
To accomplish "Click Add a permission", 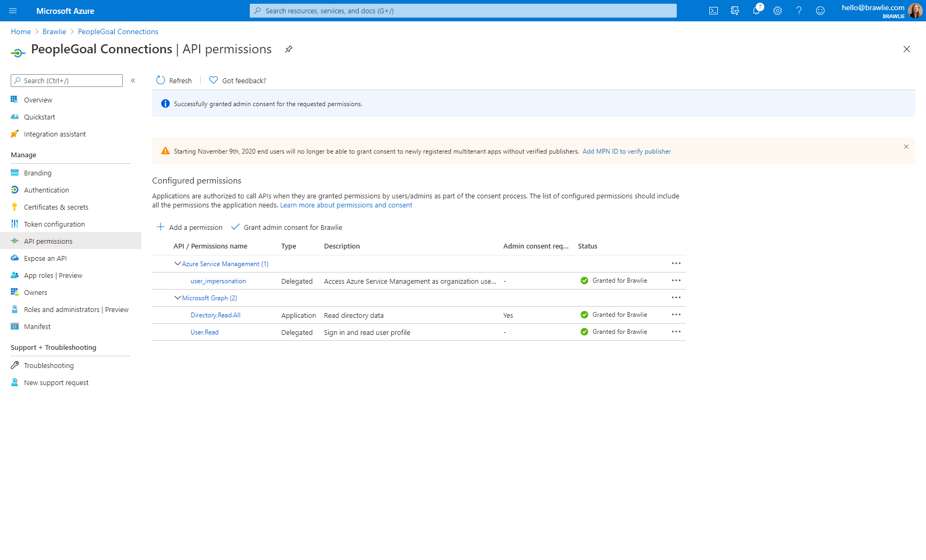I will coord(189,227).
